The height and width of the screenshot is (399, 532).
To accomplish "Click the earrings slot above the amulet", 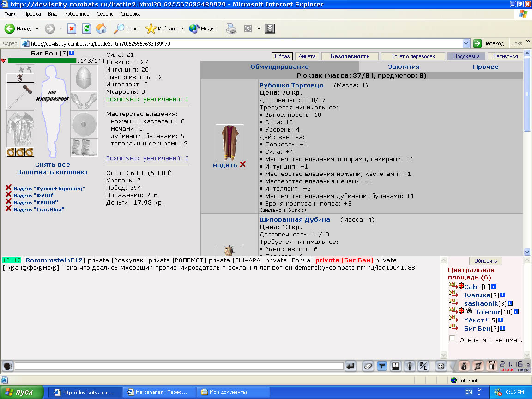I will click(x=25, y=69).
